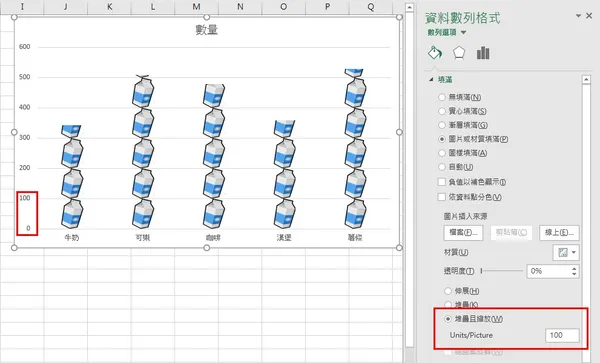The image size is (600, 363).
Task: Enable 負值以補色顯示 checkbox
Action: [x=442, y=182]
